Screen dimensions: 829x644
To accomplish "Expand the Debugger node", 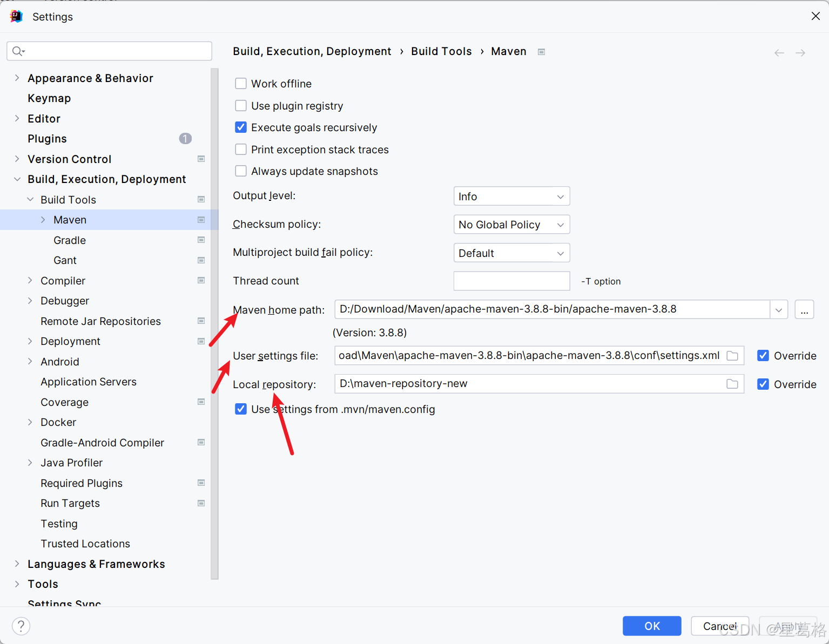I will point(30,301).
